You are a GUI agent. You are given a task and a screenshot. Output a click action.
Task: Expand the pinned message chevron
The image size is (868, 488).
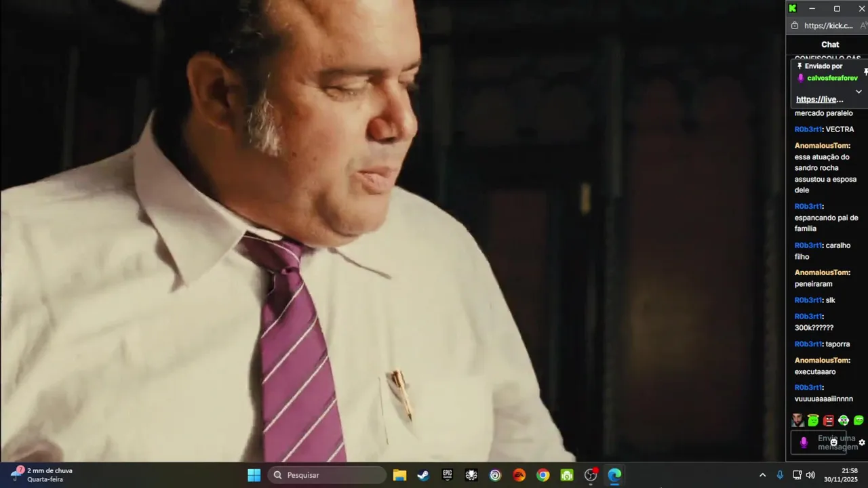click(x=859, y=91)
